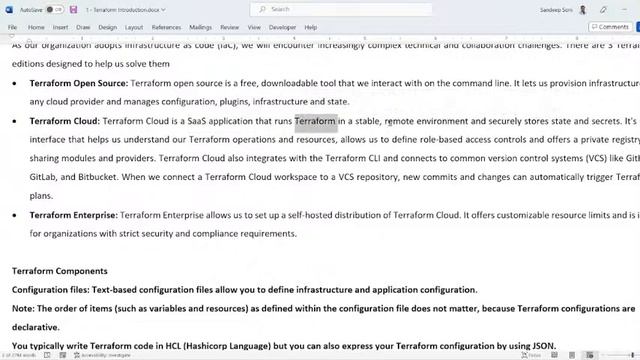Open the Sandeep Soni account profile picture
Viewport: 640px width, 360px height.
point(583,10)
